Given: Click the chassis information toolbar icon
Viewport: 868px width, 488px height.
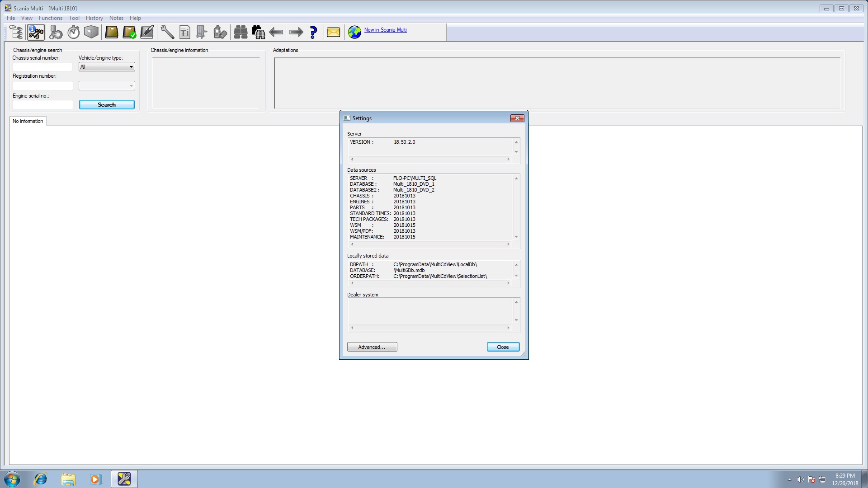Looking at the screenshot, I should click(x=36, y=32).
